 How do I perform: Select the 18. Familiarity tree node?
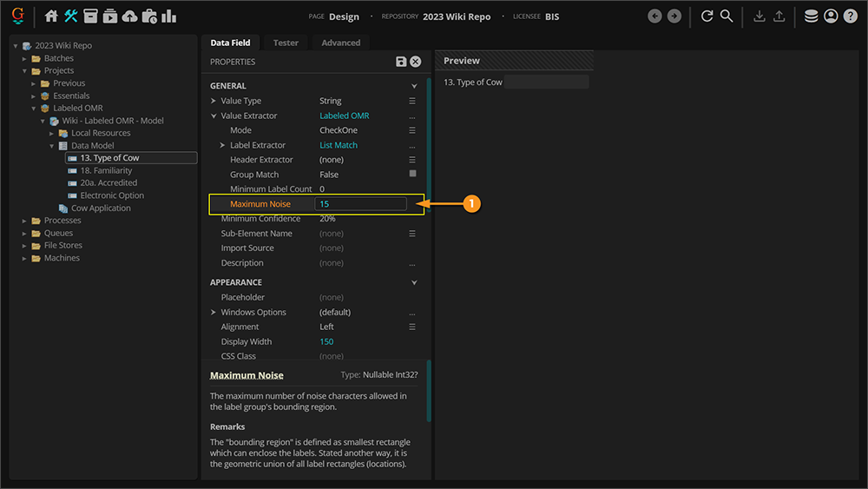106,170
